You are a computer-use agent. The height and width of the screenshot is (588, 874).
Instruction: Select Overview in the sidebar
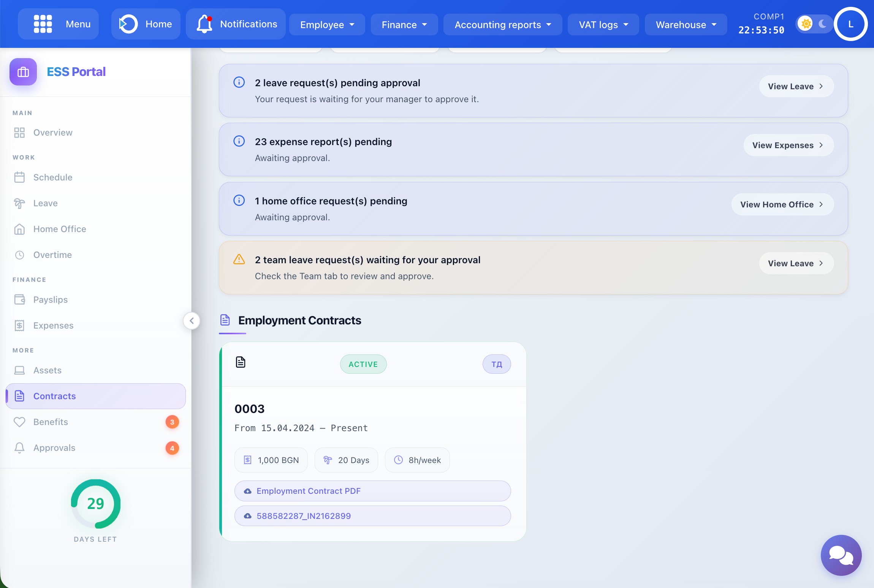pos(53,133)
